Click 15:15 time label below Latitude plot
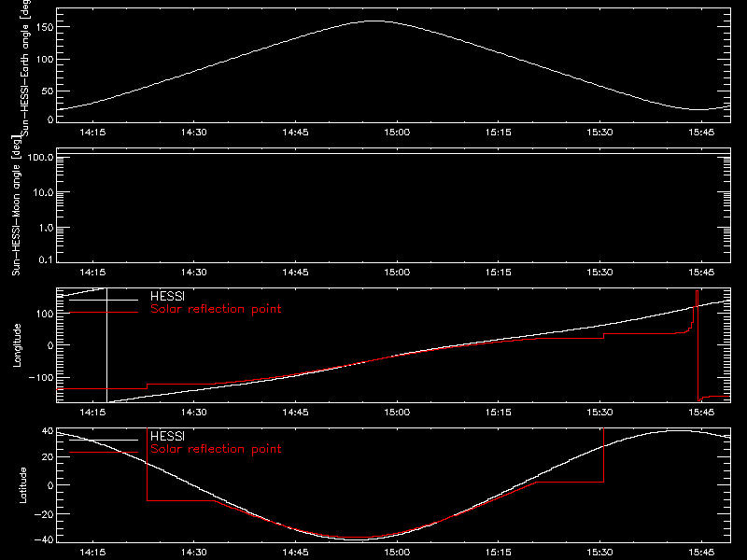 click(x=499, y=553)
